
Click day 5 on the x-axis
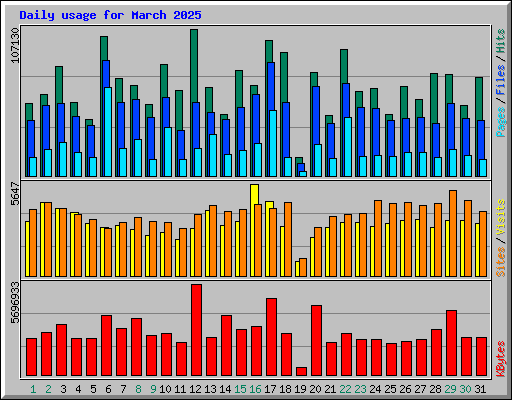[x=93, y=389]
